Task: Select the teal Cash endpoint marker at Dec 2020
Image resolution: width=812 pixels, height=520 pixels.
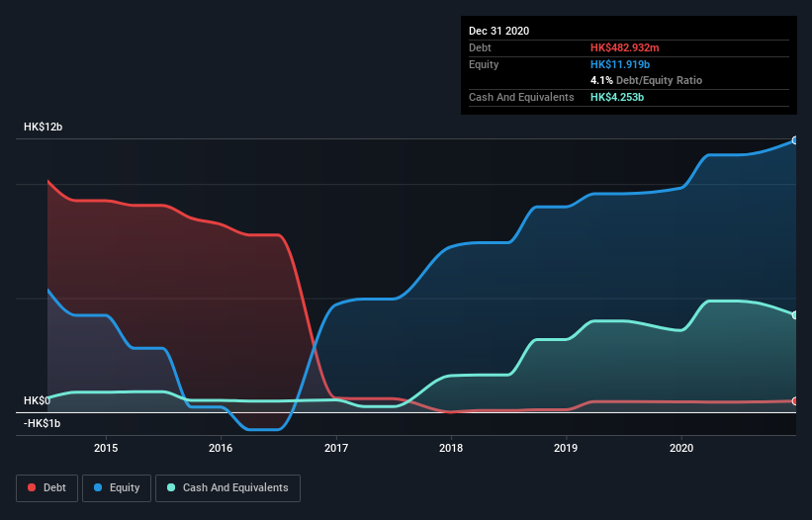Action: [x=795, y=315]
